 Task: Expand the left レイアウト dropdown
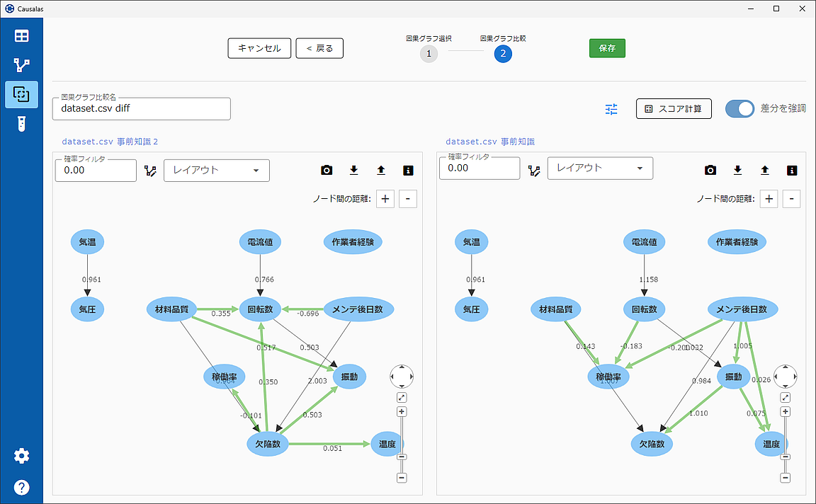(216, 171)
